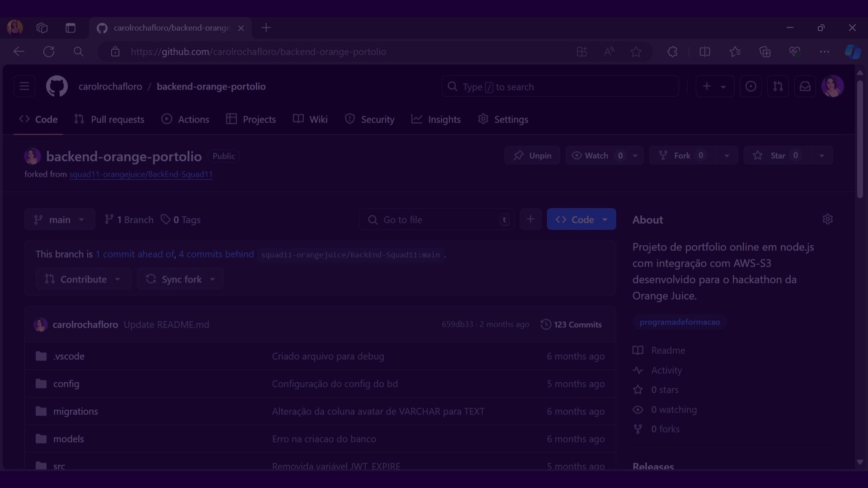Edit repository details gear in About
Image resolution: width=868 pixels, height=488 pixels.
827,219
